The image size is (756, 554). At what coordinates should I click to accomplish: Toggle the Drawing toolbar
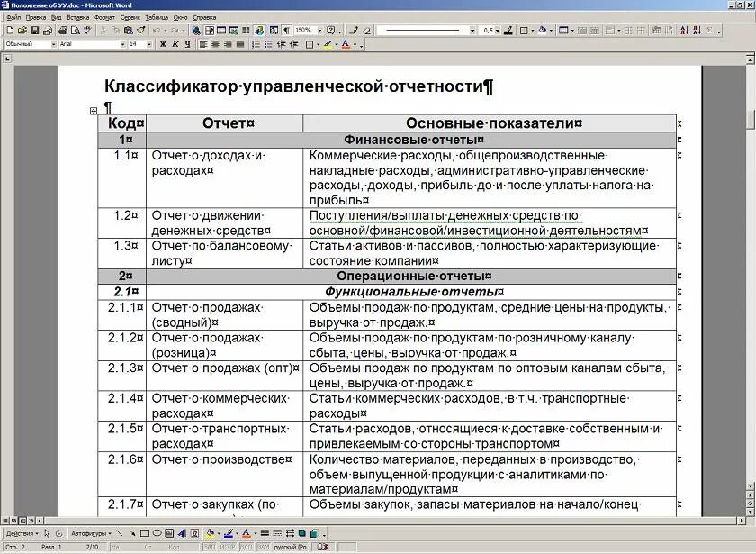pyautogui.click(x=259, y=31)
